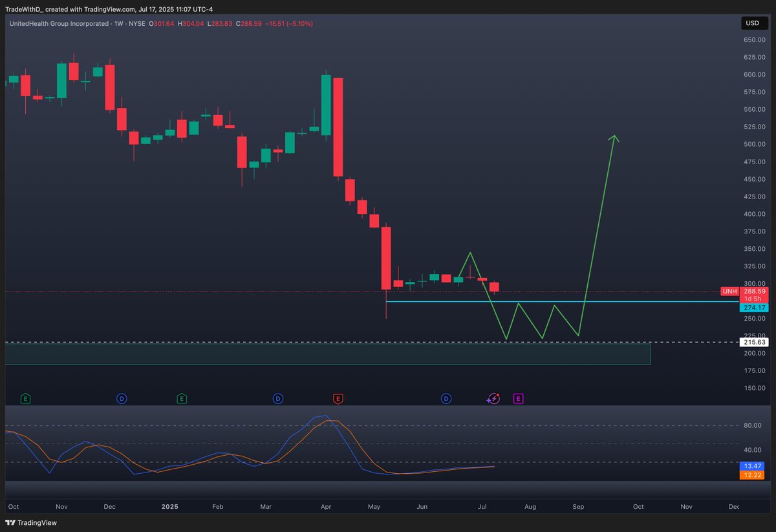Click the NYSE exchange text in the legend
Screen dimensions: 776x532
pos(136,23)
